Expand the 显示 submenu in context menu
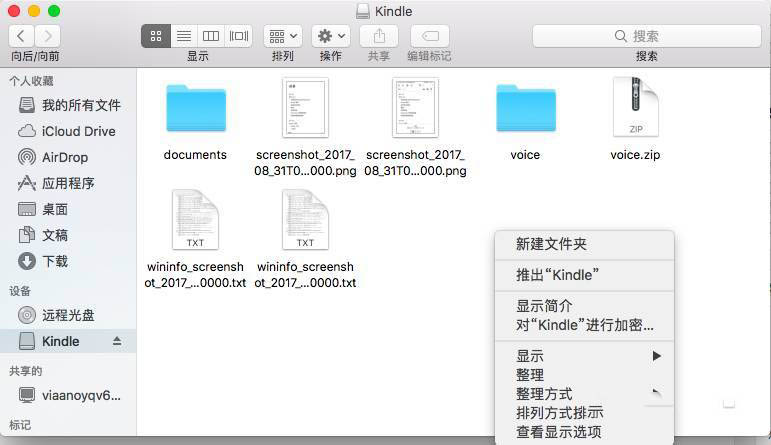 click(x=585, y=356)
